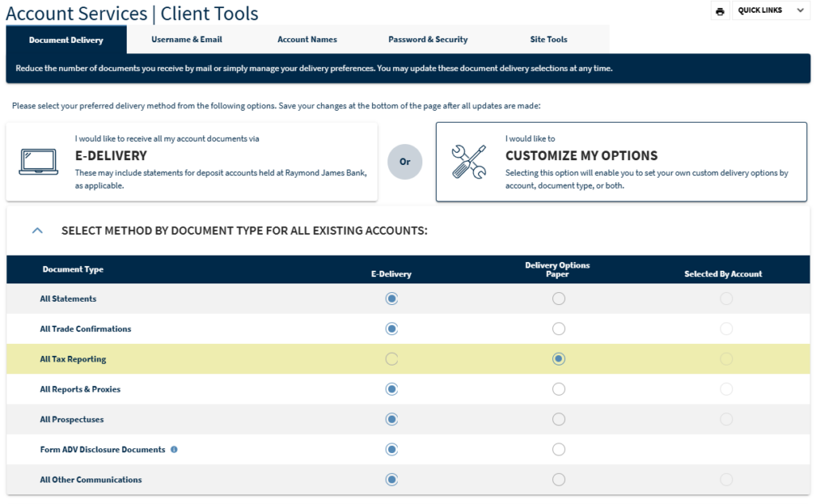Select E-Delivery for All Trade Confirmations
The height and width of the screenshot is (504, 816).
pyautogui.click(x=392, y=329)
